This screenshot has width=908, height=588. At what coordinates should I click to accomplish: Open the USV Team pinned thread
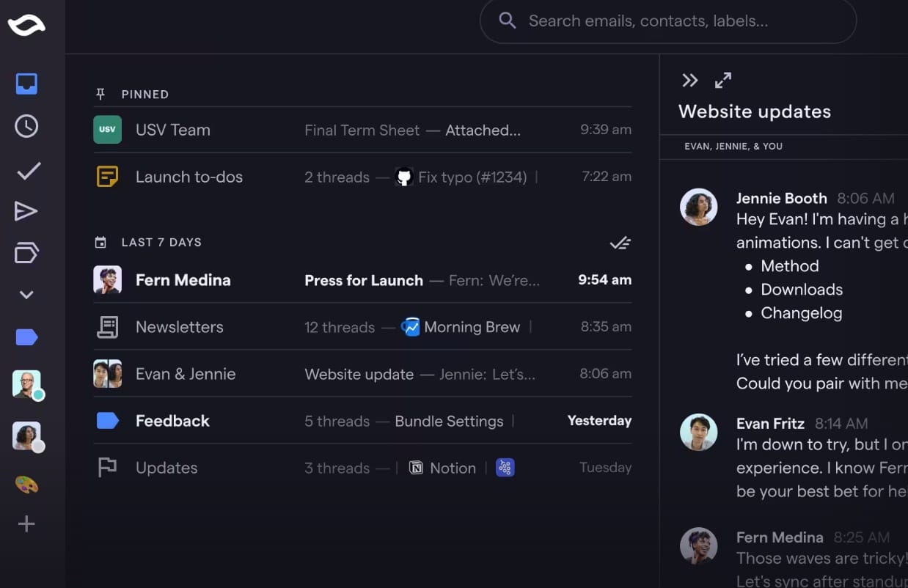tap(362, 130)
